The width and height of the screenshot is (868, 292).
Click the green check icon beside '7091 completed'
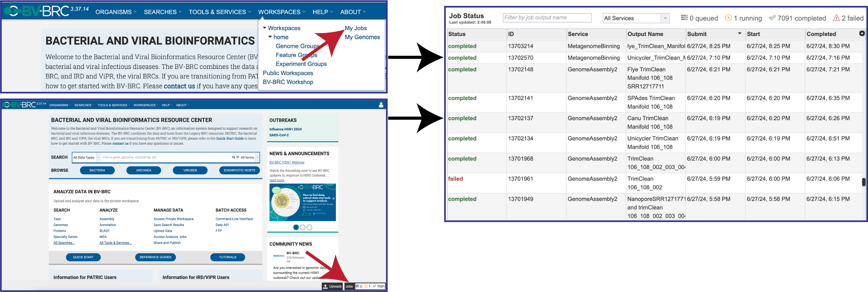tap(772, 18)
